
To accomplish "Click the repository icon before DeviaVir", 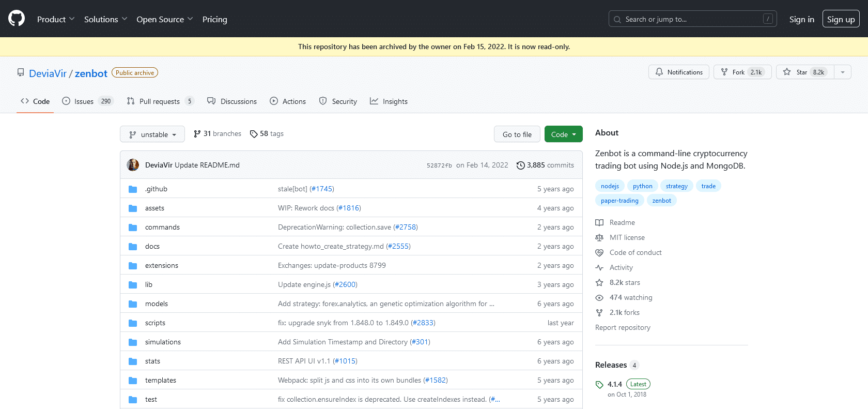I will (21, 73).
